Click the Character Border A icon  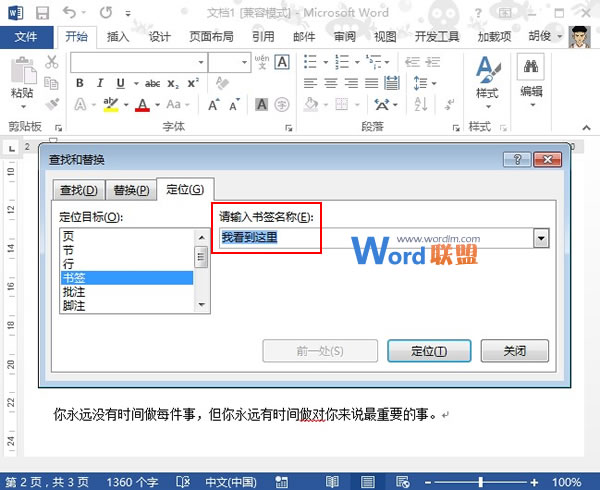(x=282, y=62)
